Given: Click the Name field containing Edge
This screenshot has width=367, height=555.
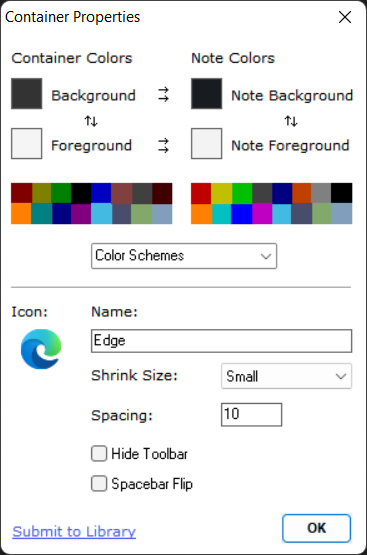Looking at the screenshot, I should point(222,341).
